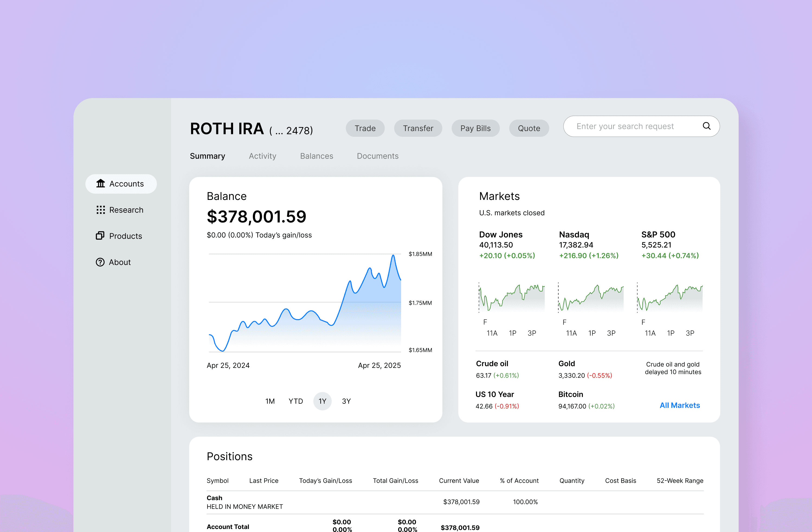Click the search magnifier icon

point(707,126)
